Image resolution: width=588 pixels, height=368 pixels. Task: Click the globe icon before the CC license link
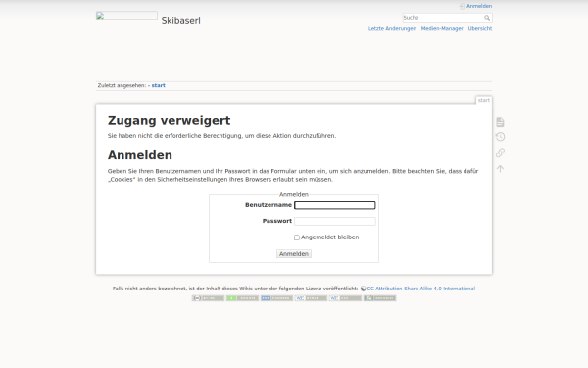pos(363,289)
